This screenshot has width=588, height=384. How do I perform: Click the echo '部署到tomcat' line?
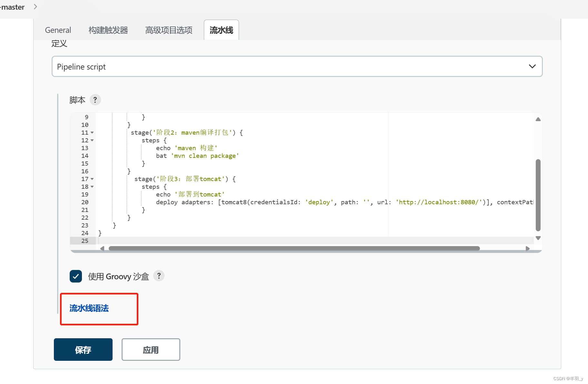190,195
